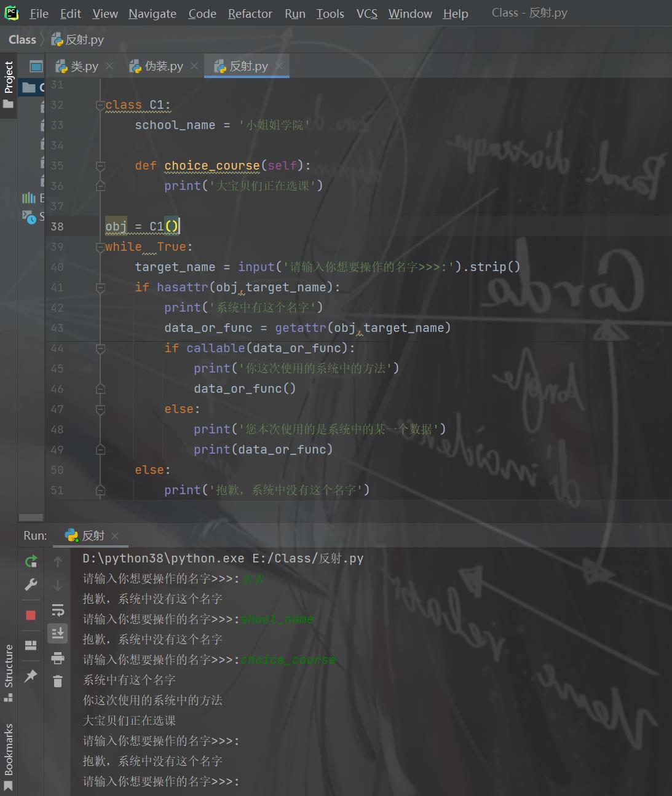Close the 反射.py editor tab

pyautogui.click(x=279, y=66)
